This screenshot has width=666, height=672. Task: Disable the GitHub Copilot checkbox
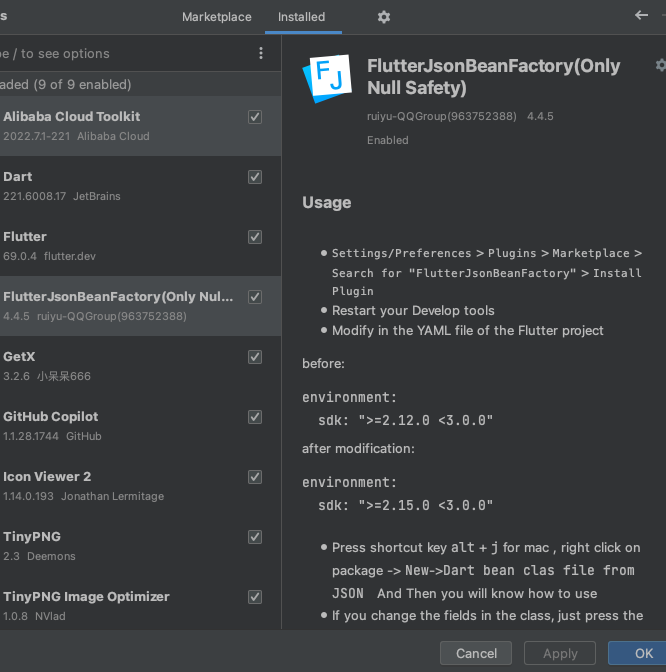pos(255,417)
